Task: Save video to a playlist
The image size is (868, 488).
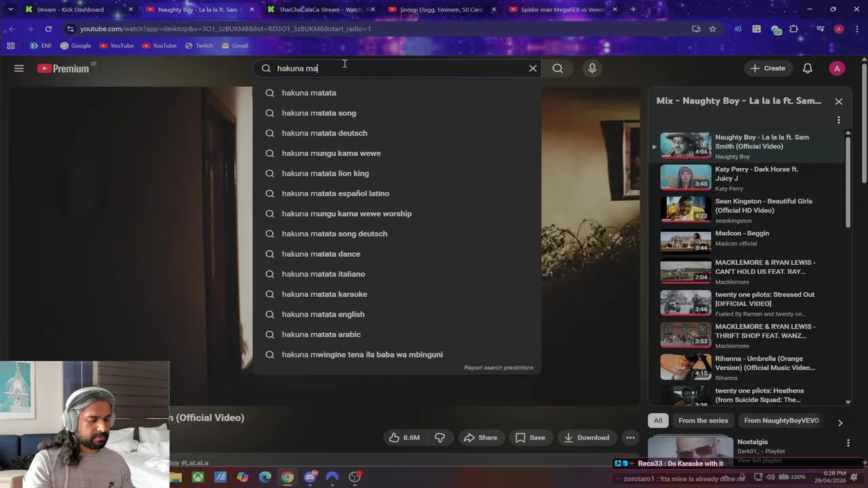Action: 530,438
